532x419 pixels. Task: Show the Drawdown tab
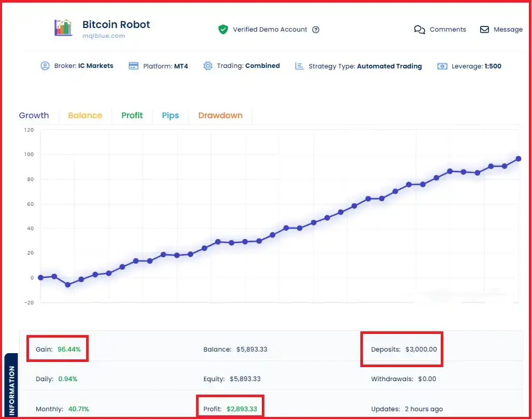[220, 116]
